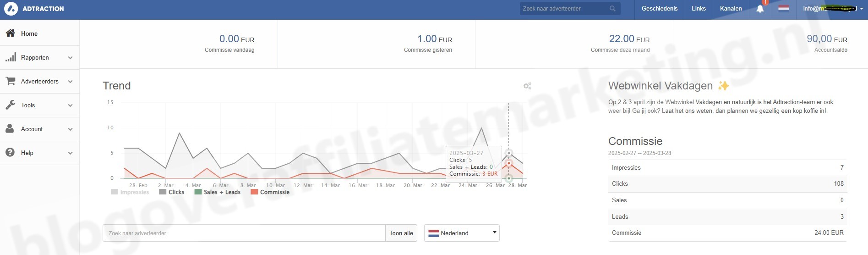This screenshot has width=868, height=255.
Task: Click the Home house icon
Action: [11, 33]
